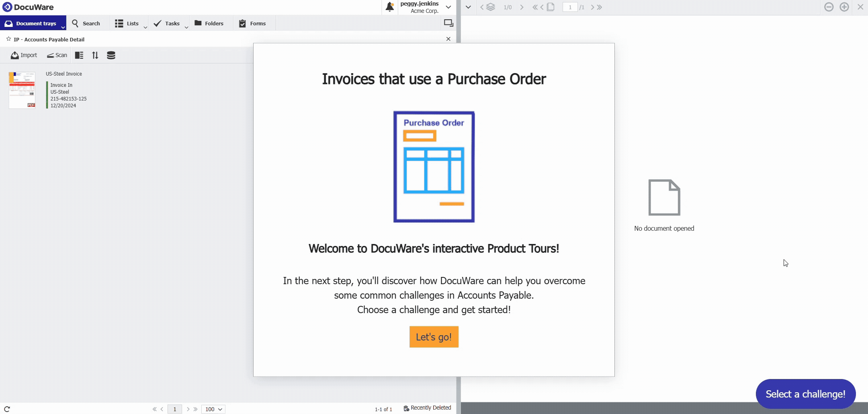Click the refresh icon at bottom left
The width and height of the screenshot is (868, 414).
pos(7,409)
